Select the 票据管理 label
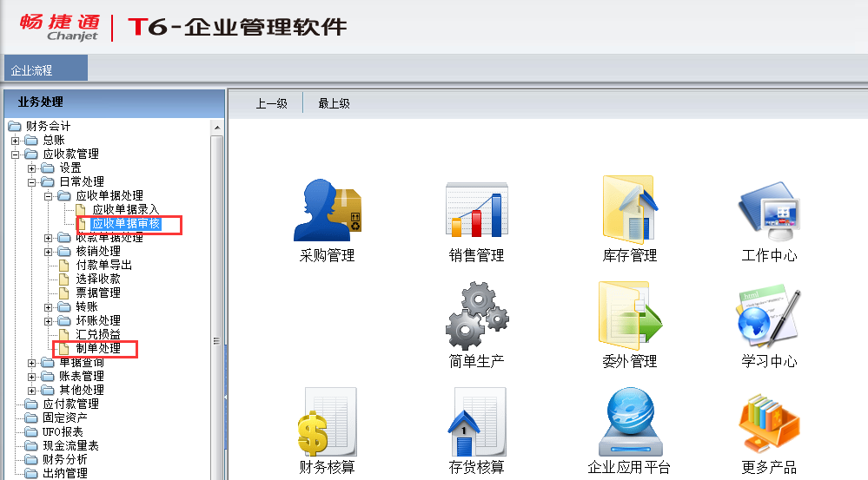This screenshot has width=868, height=480. pyautogui.click(x=98, y=293)
